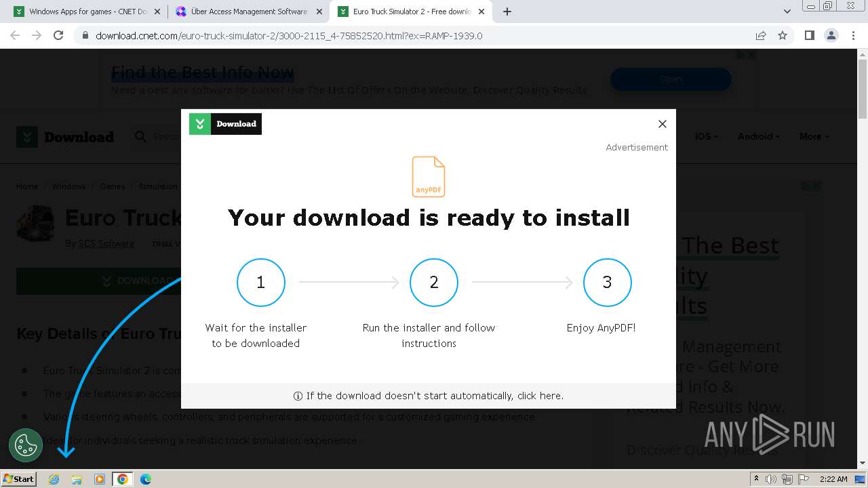868x488 pixels.
Task: Open the tab search dropdown
Action: click(787, 12)
